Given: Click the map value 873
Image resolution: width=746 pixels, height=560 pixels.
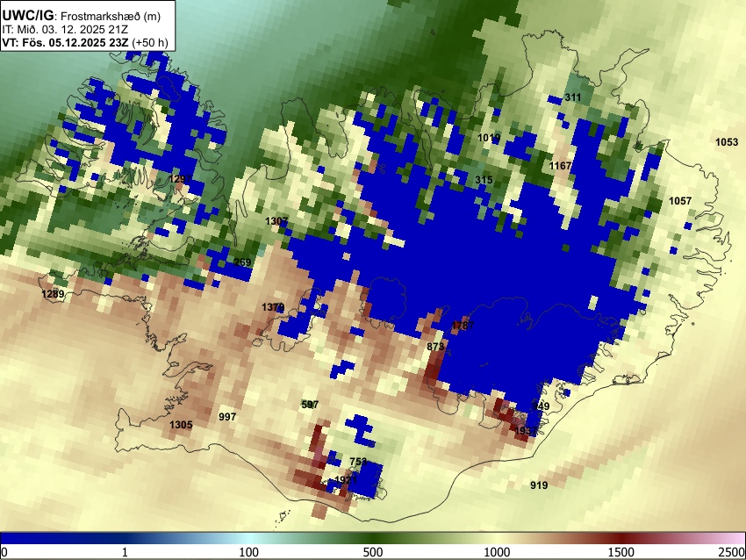Looking at the screenshot, I should (x=435, y=347).
